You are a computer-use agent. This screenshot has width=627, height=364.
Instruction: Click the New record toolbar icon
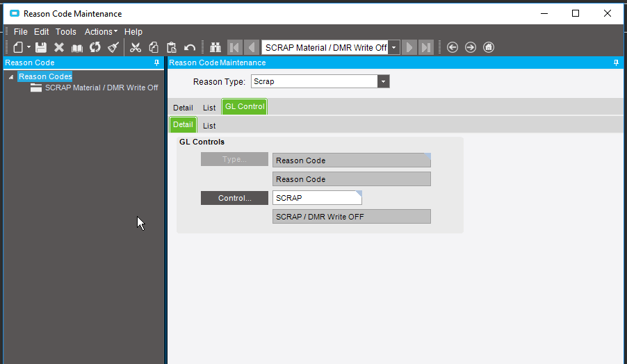tap(18, 47)
